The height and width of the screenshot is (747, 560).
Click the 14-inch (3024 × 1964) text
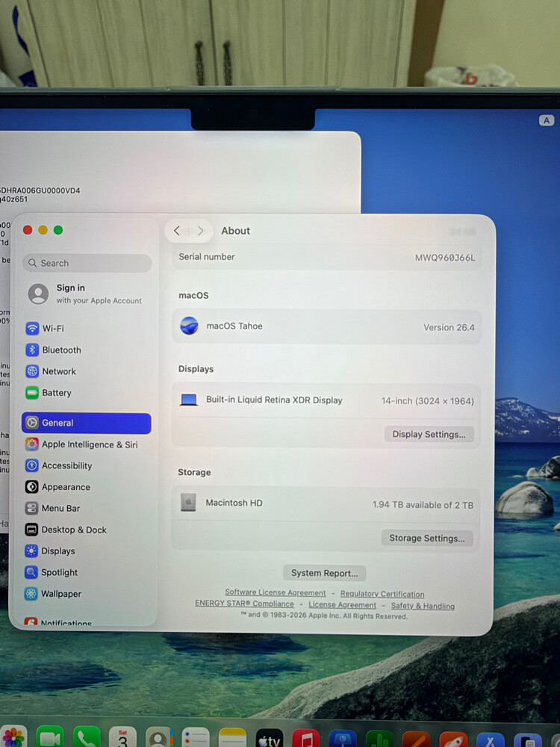pos(428,401)
